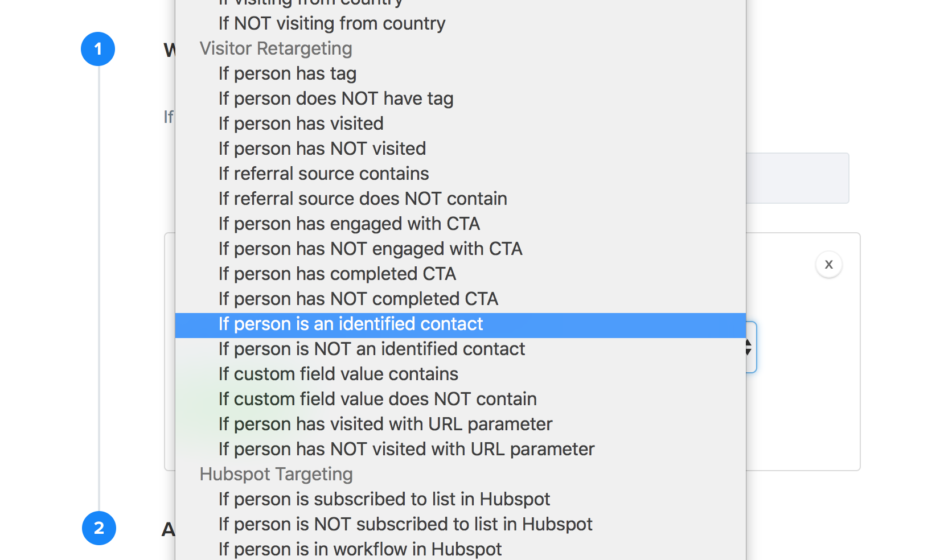Select "If person has NOT visited" condition
The width and height of the screenshot is (944, 560).
[322, 149]
